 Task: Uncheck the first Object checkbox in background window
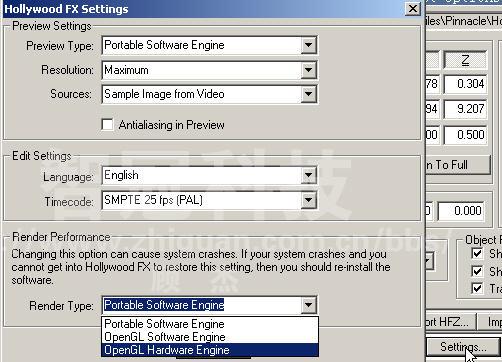(477, 254)
